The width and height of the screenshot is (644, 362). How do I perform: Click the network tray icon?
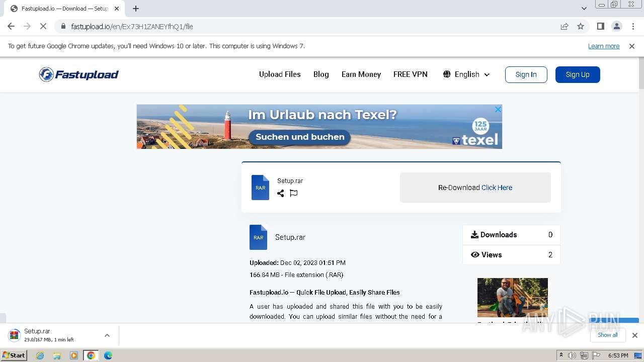tap(584, 355)
